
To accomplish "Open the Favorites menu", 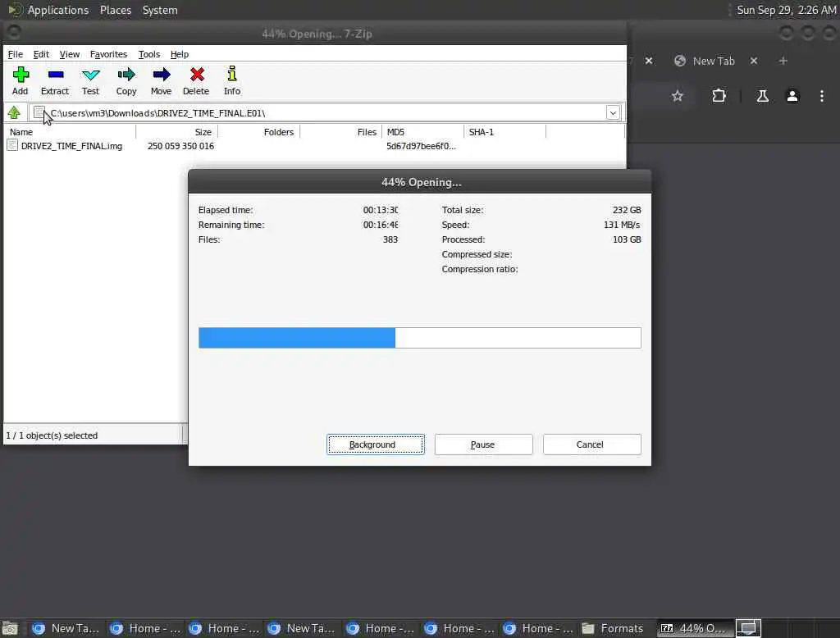I will pos(109,54).
